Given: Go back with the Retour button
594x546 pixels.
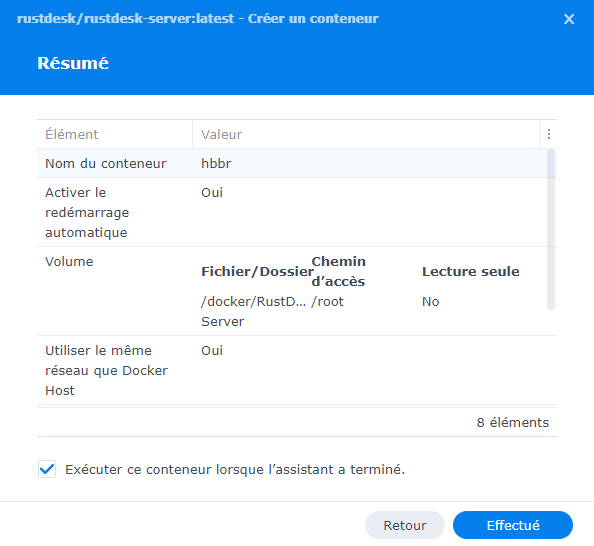Looking at the screenshot, I should pos(405,525).
